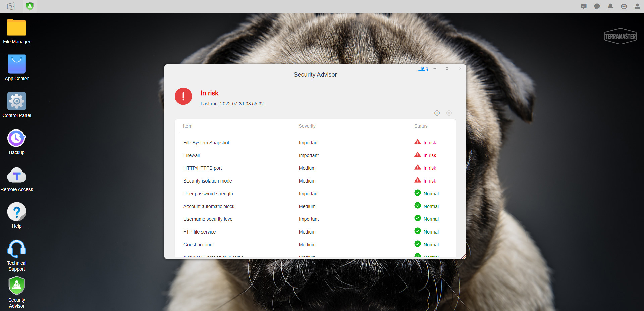Click the Severity column header
Image resolution: width=644 pixels, height=311 pixels.
(x=307, y=126)
